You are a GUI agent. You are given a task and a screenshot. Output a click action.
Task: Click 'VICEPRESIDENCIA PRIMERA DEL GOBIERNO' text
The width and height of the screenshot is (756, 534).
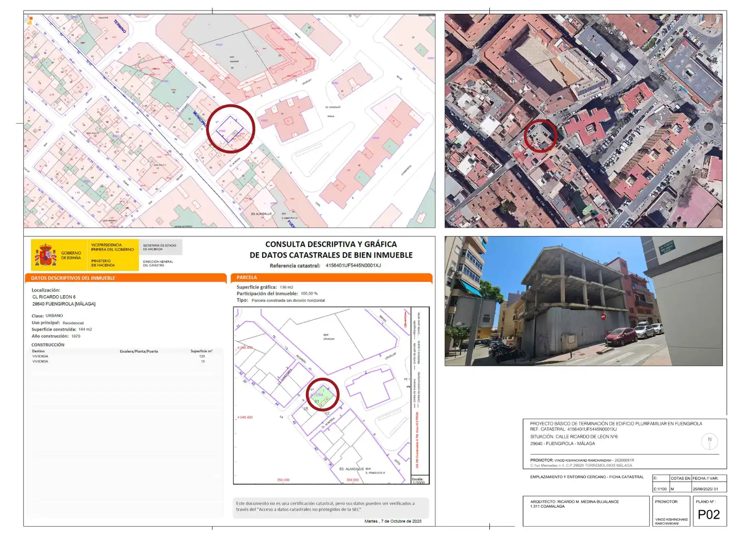112,247
